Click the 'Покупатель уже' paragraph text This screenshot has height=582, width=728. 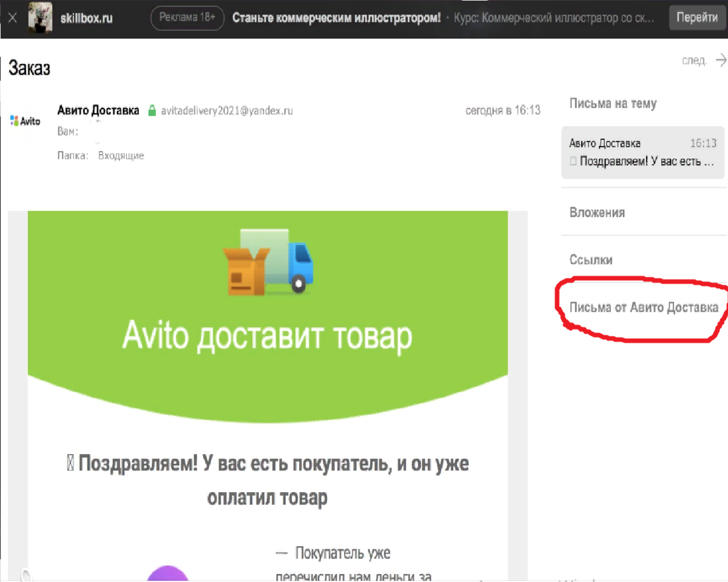(343, 553)
